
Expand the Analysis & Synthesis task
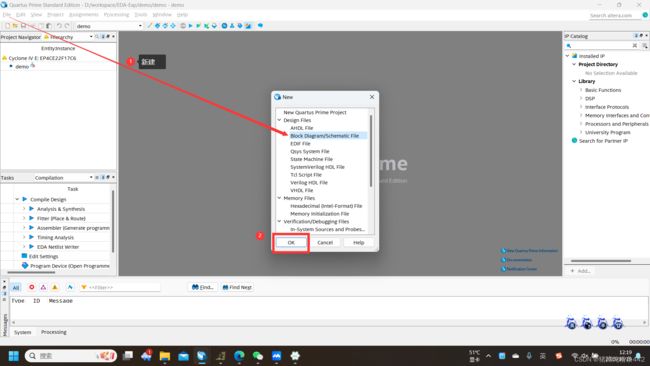(24, 208)
